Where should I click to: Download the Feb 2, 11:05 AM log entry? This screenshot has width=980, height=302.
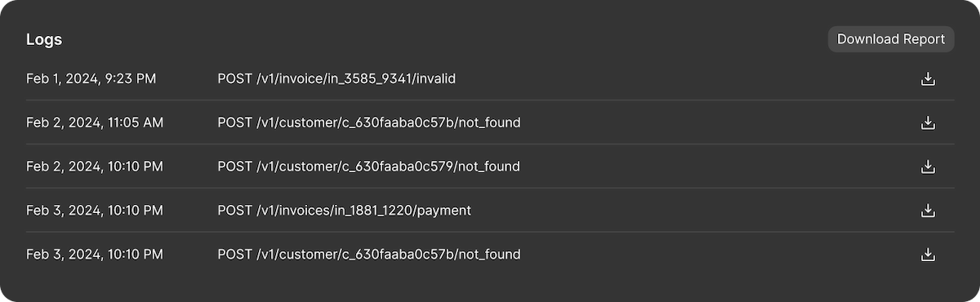(927, 123)
